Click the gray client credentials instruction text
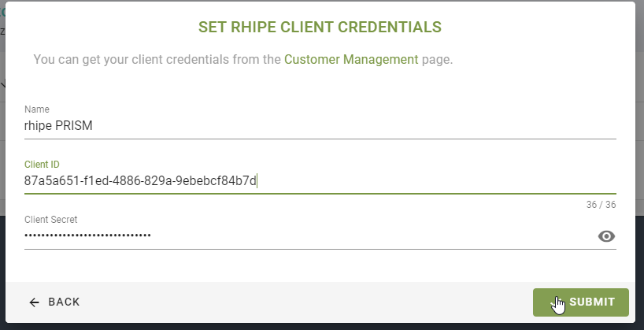 coord(157,59)
